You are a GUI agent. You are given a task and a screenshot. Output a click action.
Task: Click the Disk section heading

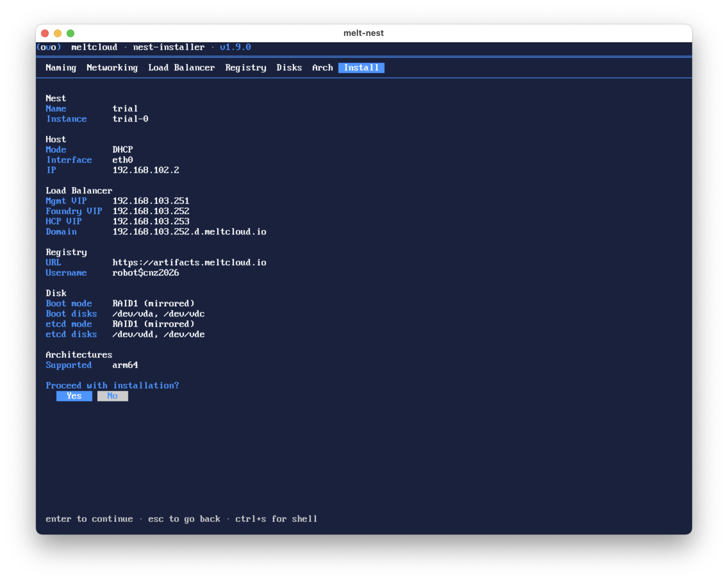[56, 293]
